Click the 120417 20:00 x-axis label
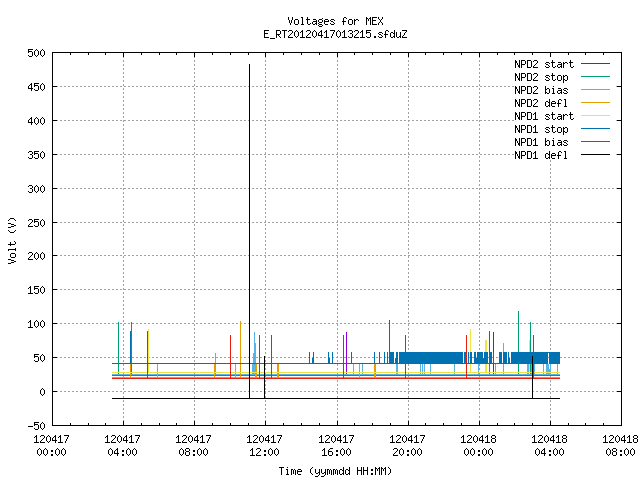640x480 pixels. [407, 446]
